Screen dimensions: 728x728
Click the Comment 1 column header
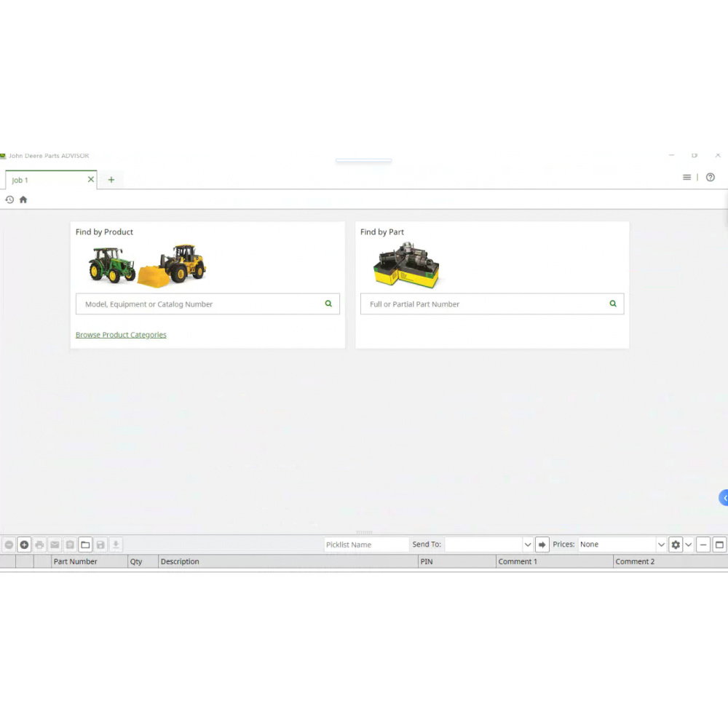tap(555, 561)
